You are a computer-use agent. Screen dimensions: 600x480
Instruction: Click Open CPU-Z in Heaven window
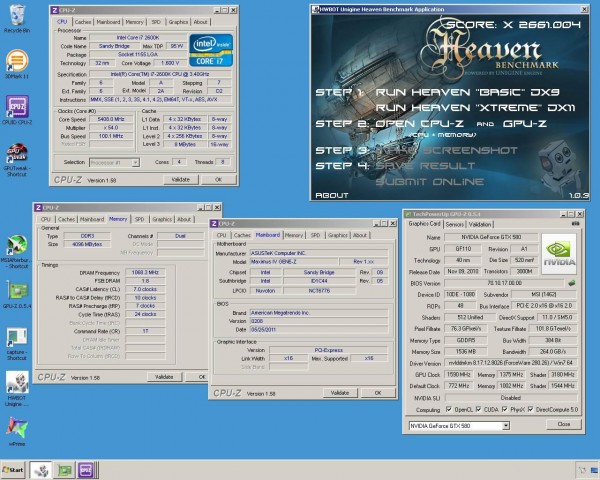(x=419, y=124)
